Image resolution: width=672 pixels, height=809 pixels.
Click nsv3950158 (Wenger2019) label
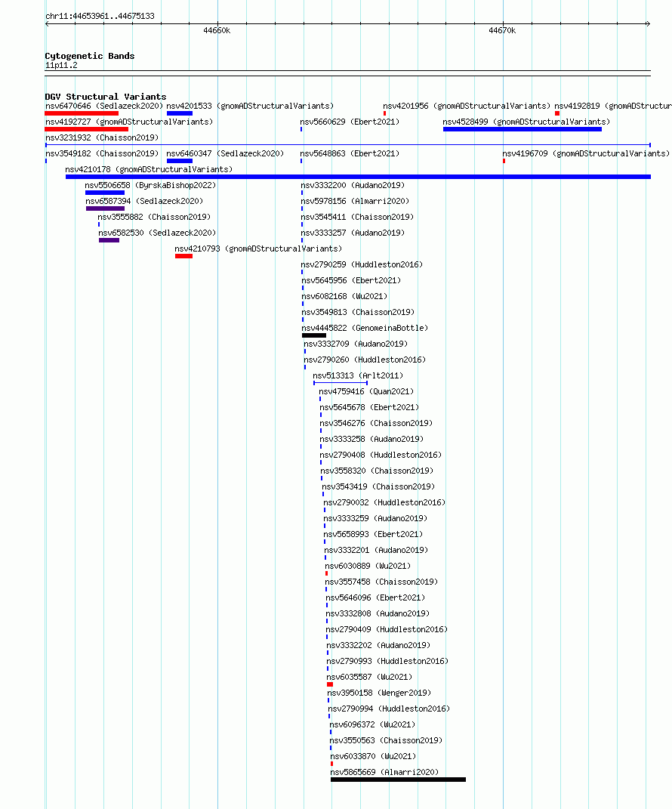(x=379, y=693)
